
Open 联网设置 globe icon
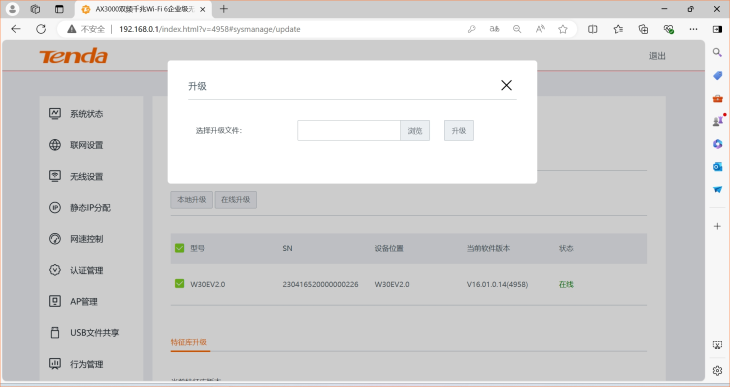[55, 145]
